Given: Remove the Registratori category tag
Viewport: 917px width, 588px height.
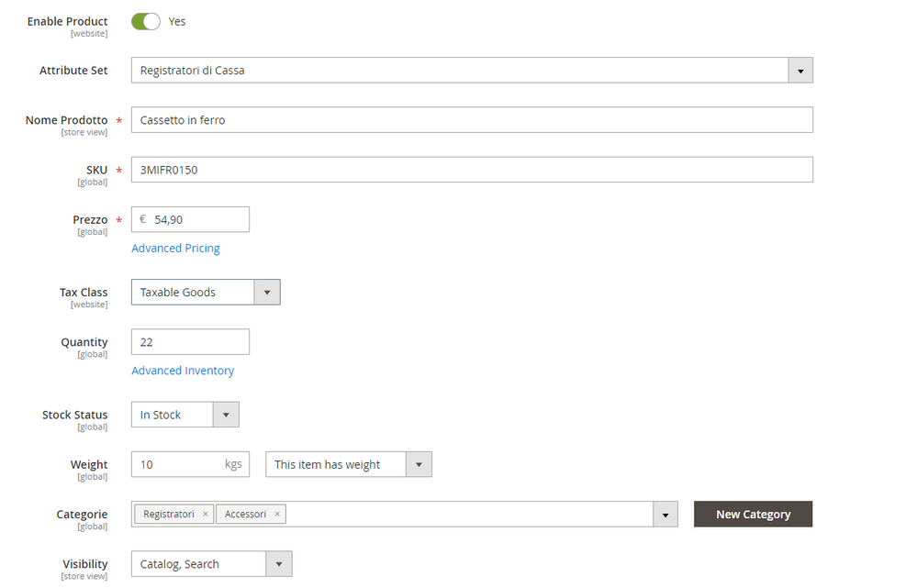Looking at the screenshot, I should coord(206,515).
